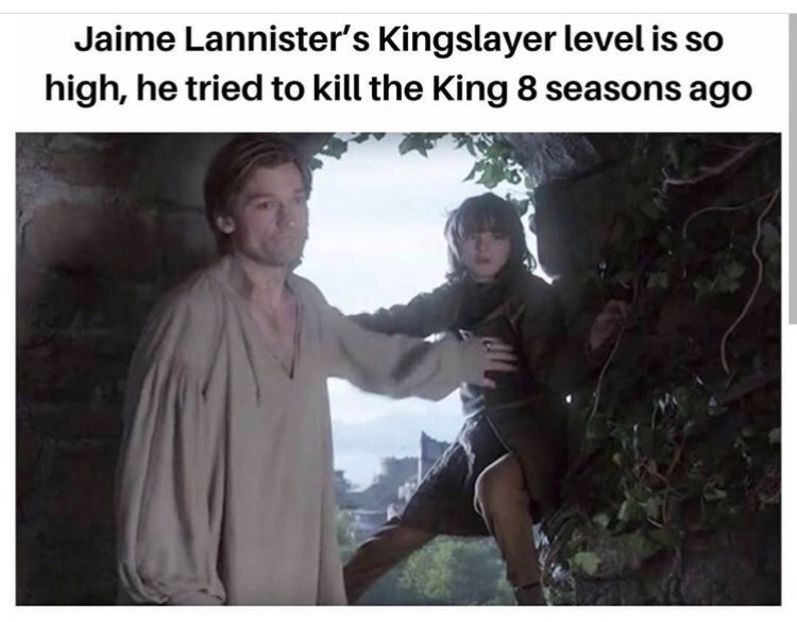Click the meme caption headline text
797x622 pixels.
[x=398, y=65]
